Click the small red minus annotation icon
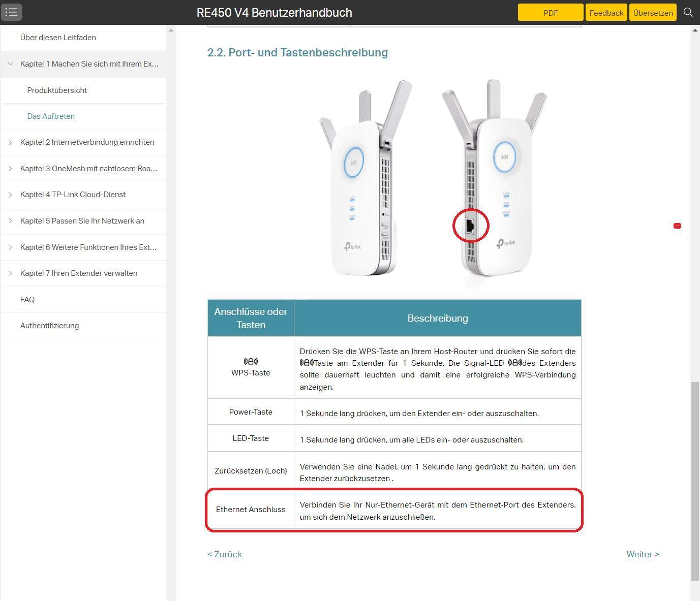 coord(677,225)
